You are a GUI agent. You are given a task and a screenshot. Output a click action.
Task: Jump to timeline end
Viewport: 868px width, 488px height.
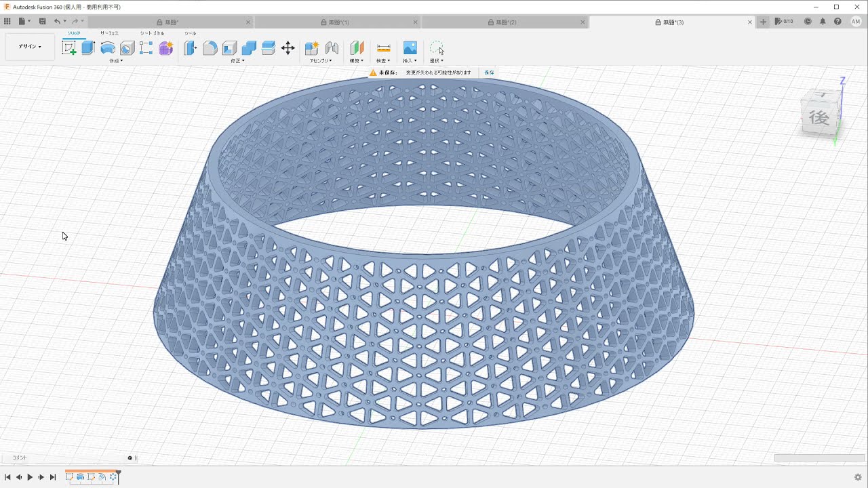pos(53,477)
